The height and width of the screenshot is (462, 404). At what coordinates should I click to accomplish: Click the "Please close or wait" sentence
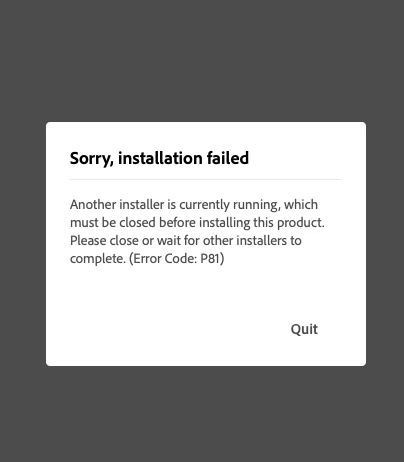tap(186, 241)
